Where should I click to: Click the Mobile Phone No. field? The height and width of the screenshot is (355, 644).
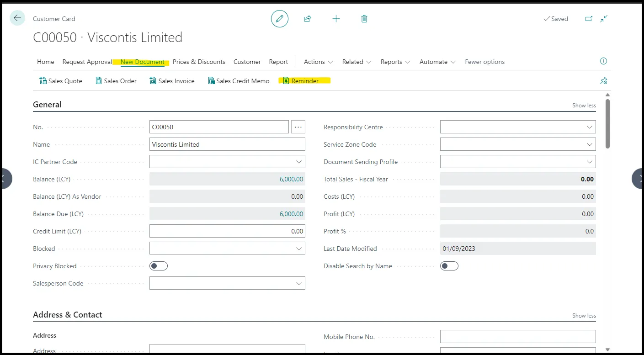pos(518,337)
